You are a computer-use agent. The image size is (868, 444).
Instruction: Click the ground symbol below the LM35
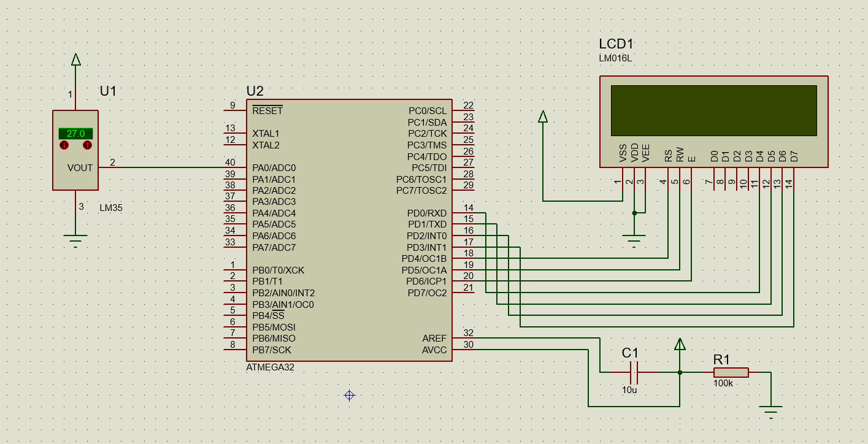(x=75, y=236)
